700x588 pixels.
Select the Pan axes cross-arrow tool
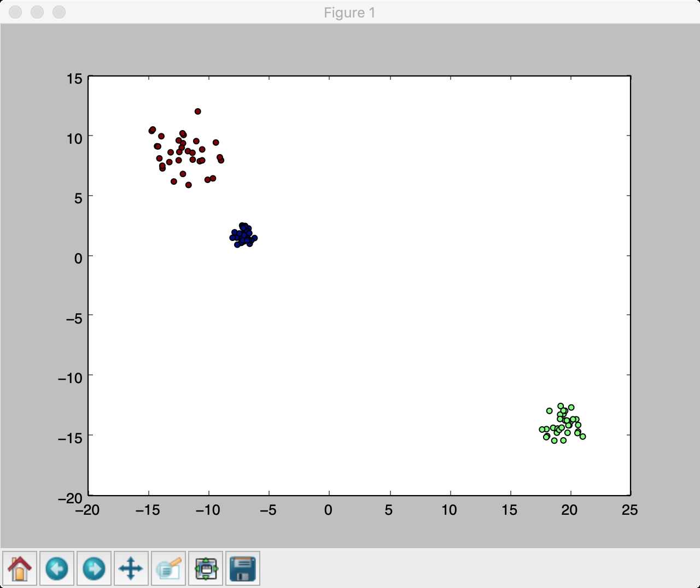click(131, 568)
